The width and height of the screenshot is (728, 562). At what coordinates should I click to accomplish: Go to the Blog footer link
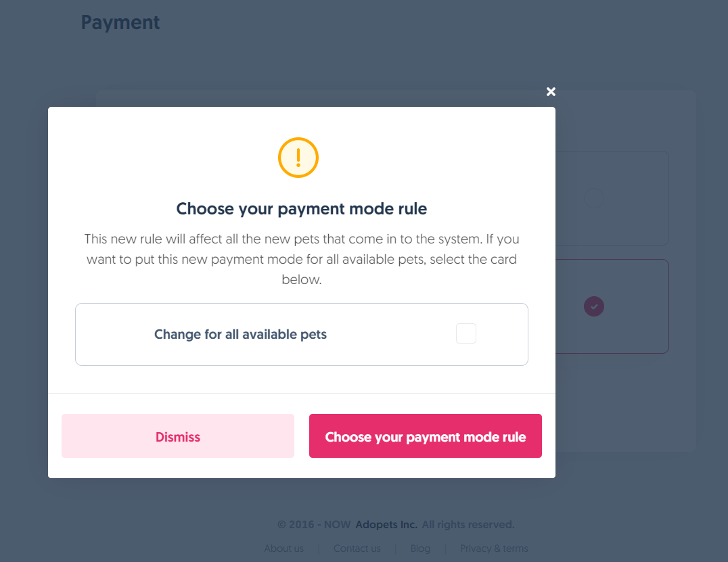[x=420, y=548]
